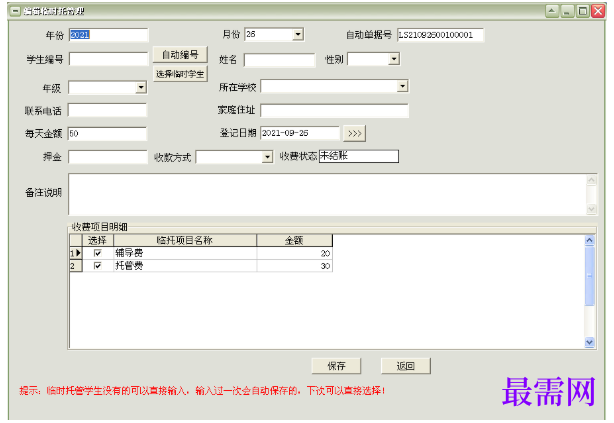
Task: Minimize the window
Action: [x=567, y=11]
